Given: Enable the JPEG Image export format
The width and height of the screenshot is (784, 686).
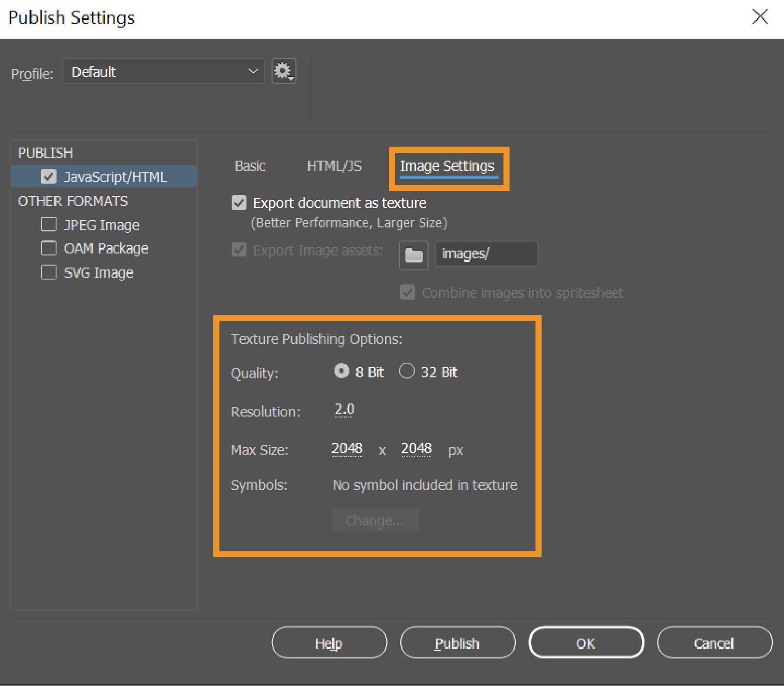Looking at the screenshot, I should [x=49, y=224].
